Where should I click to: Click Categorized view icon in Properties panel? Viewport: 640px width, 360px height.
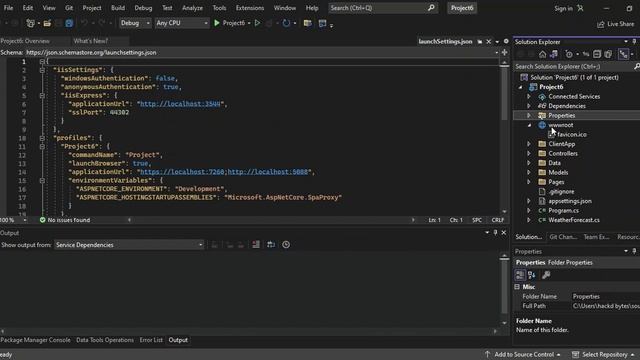[520, 275]
